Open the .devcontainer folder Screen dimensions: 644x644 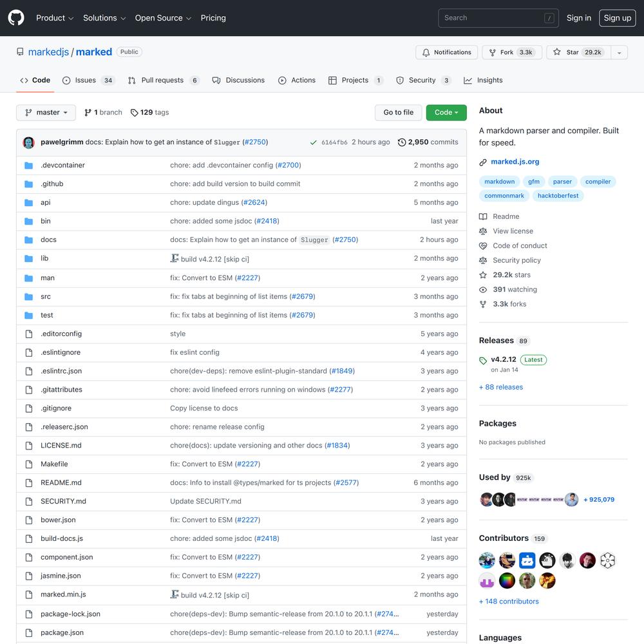tap(63, 165)
